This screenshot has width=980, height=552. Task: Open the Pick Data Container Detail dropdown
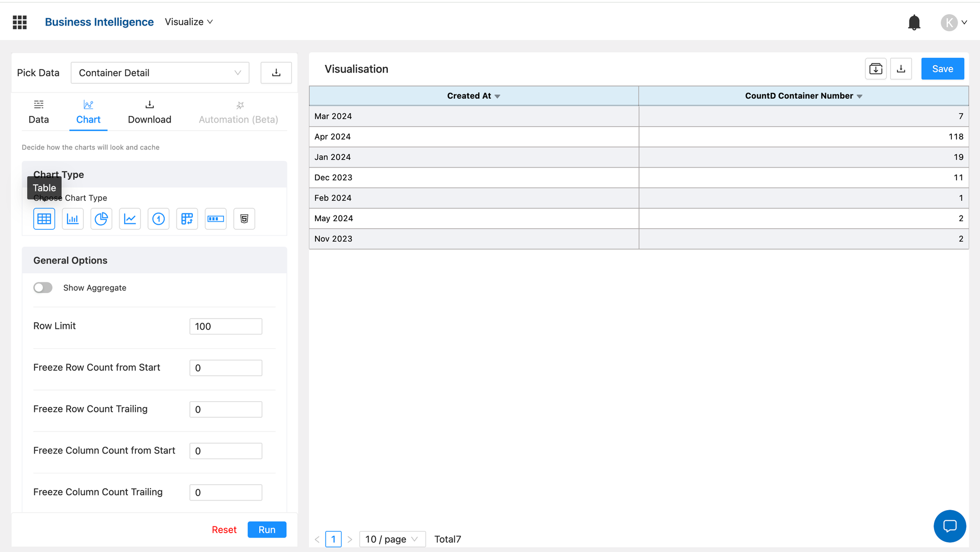click(160, 73)
